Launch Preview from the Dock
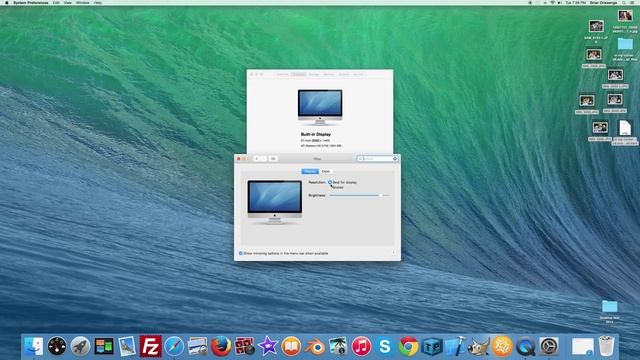The height and width of the screenshot is (360, 640). point(127,346)
